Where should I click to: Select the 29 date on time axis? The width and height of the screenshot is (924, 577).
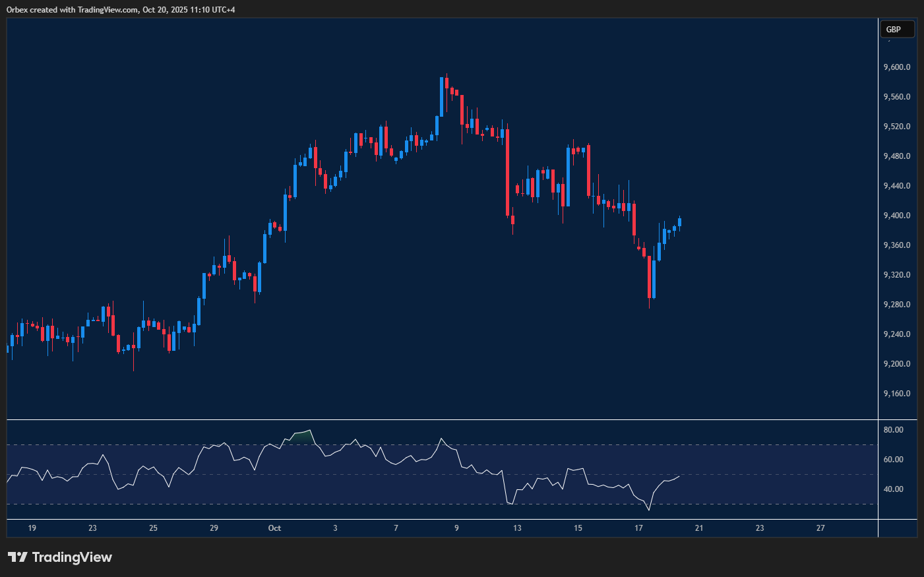click(214, 528)
